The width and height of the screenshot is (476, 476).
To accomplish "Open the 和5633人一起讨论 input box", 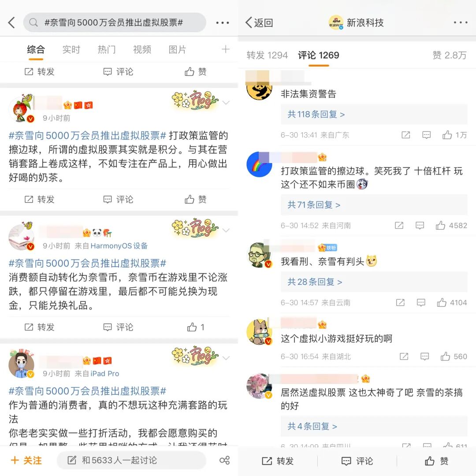I will 131,460.
